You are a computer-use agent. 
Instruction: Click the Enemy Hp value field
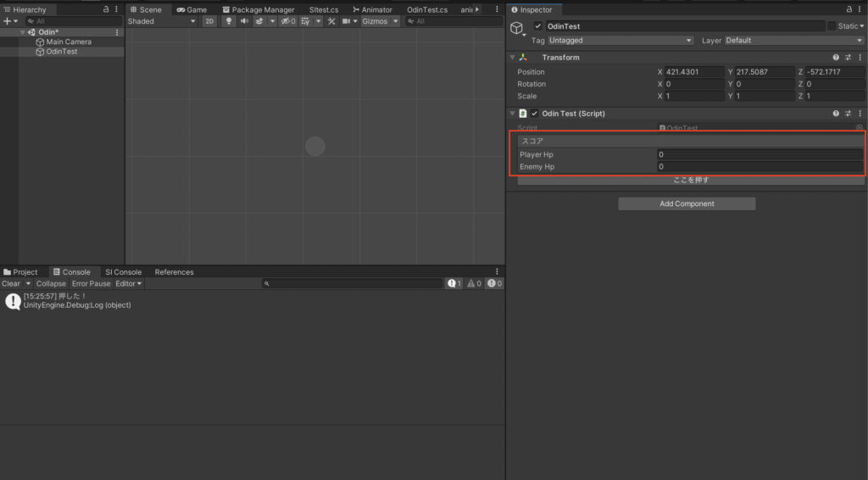759,167
